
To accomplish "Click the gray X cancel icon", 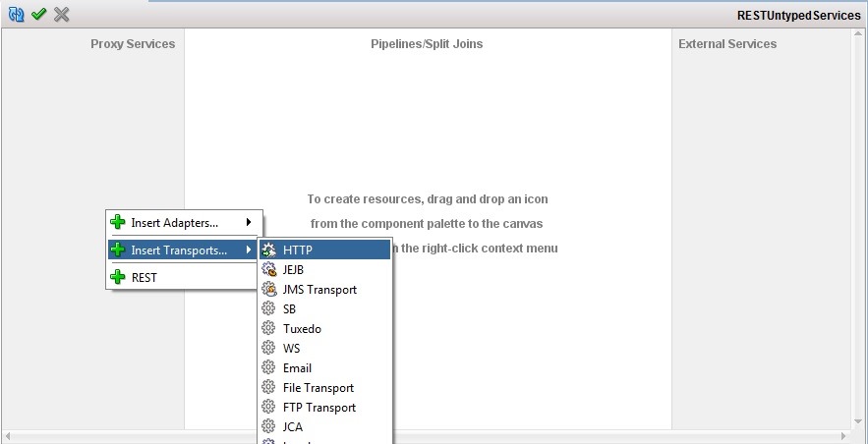I will coord(62,15).
